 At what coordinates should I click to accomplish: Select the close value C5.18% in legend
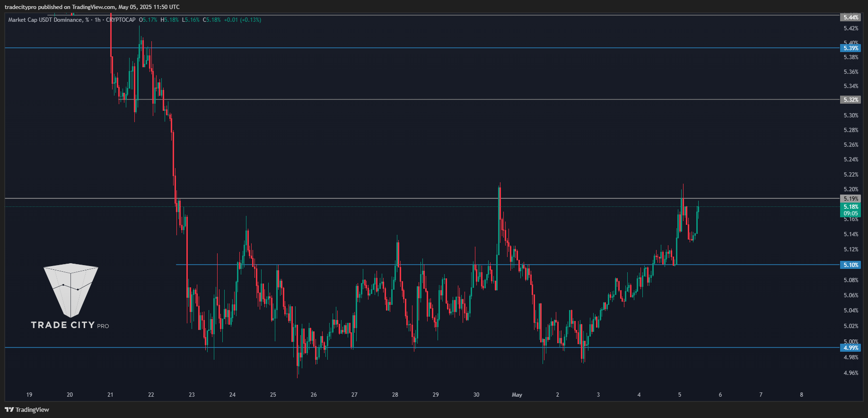212,20
